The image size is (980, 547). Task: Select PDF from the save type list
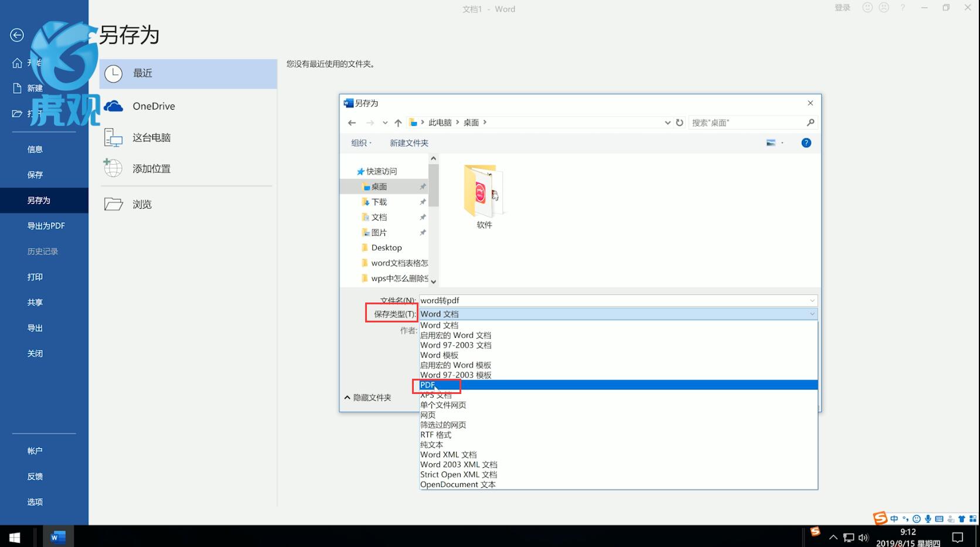click(618, 385)
